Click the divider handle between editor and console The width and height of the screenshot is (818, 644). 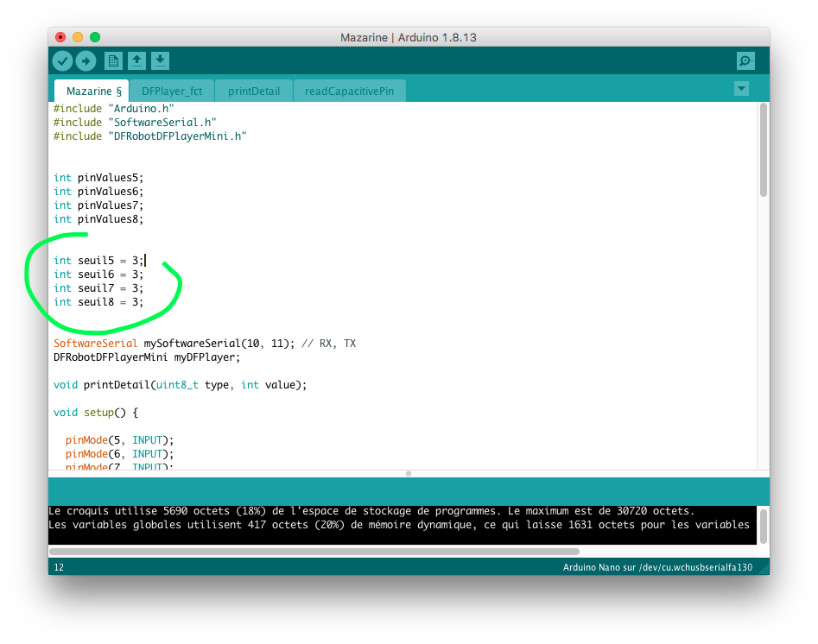[409, 473]
